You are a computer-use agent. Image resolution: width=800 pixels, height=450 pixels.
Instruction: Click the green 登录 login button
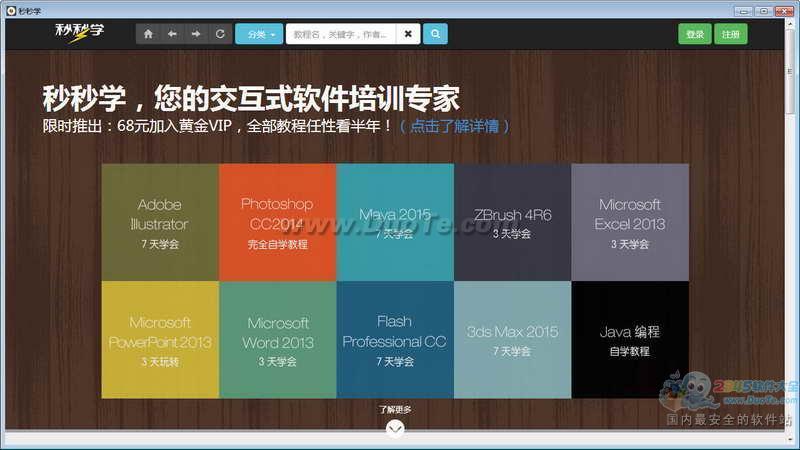pyautogui.click(x=695, y=34)
